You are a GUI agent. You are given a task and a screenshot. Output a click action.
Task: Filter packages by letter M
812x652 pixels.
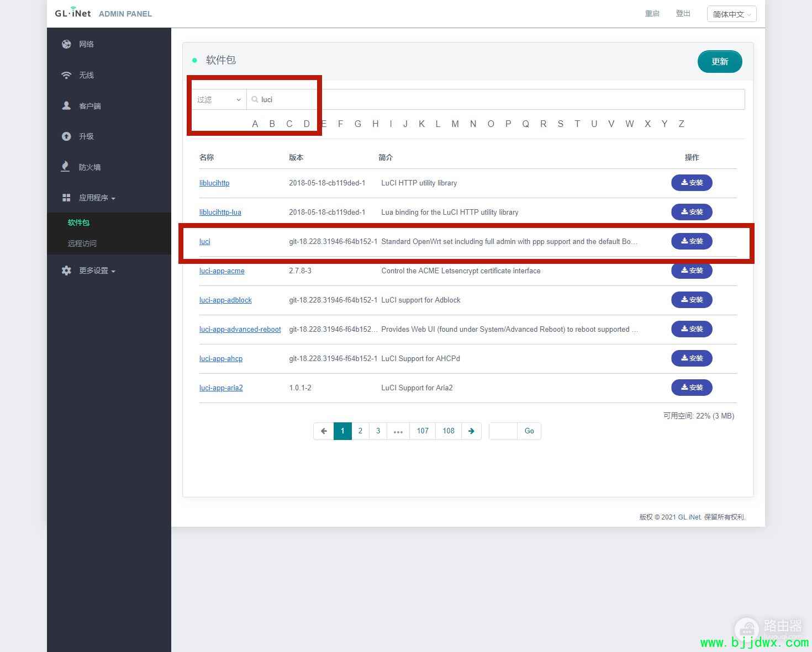click(455, 124)
